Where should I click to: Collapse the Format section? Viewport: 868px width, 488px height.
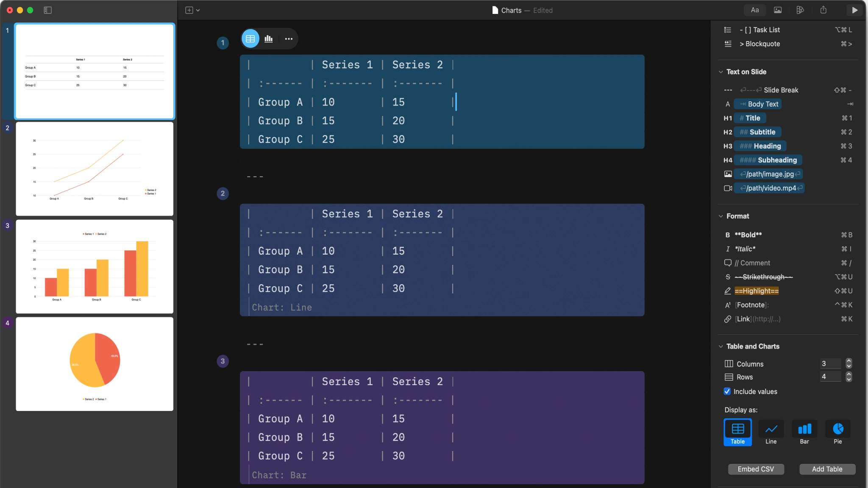pyautogui.click(x=721, y=216)
